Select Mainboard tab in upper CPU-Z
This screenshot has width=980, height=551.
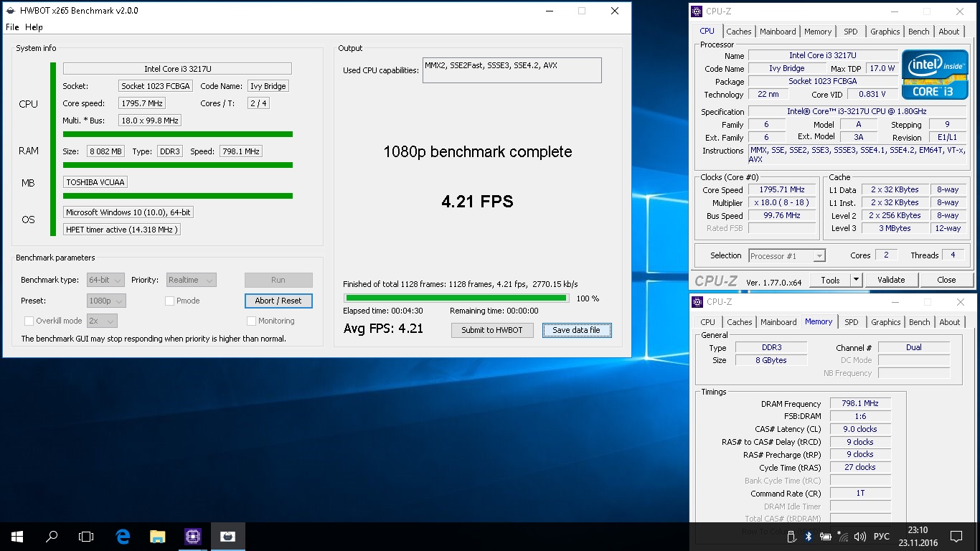[778, 32]
